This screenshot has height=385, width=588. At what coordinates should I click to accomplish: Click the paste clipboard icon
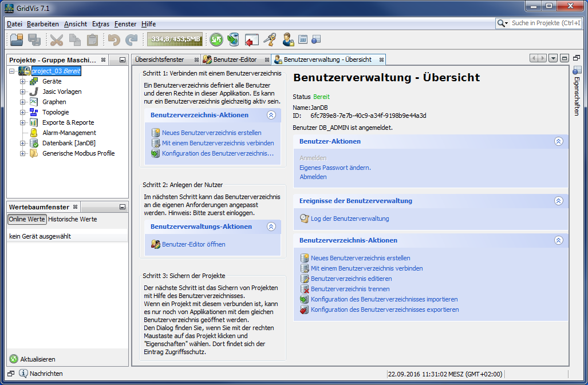92,39
